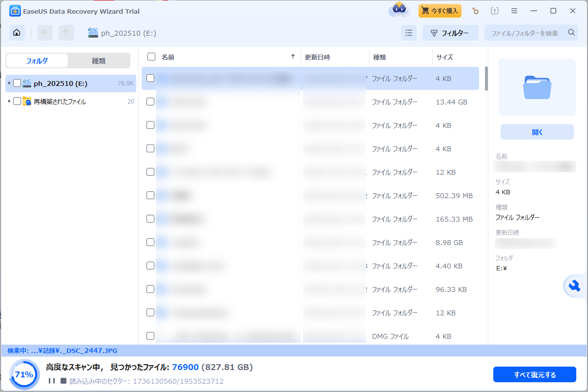The image size is (588, 392).
Task: Expand the ph_202510 (E:) tree node
Action: point(9,83)
